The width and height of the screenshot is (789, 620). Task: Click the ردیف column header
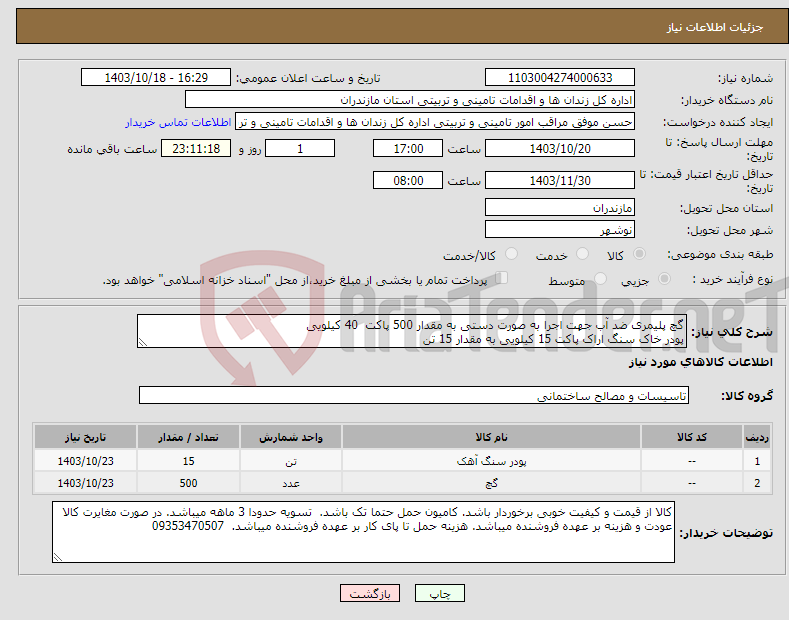757,437
